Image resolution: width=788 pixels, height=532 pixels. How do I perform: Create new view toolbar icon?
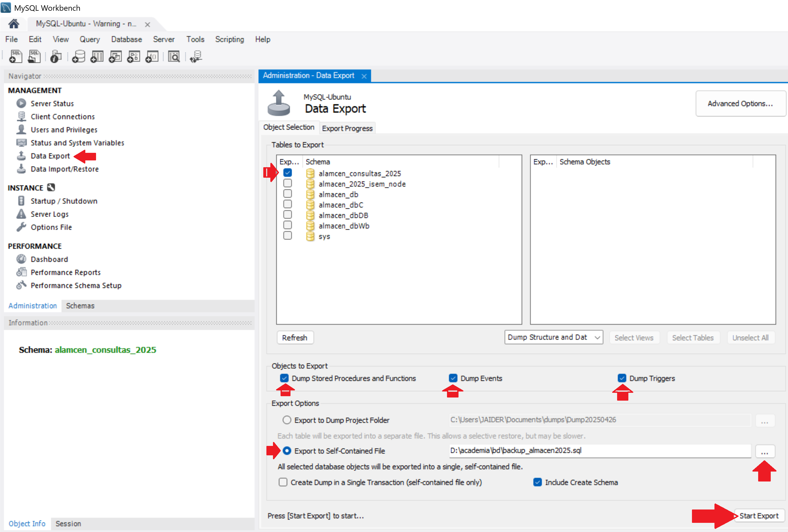pyautogui.click(x=115, y=57)
